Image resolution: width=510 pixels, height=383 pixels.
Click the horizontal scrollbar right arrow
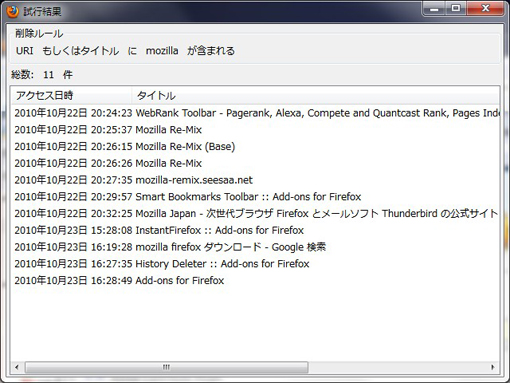pos(493,367)
